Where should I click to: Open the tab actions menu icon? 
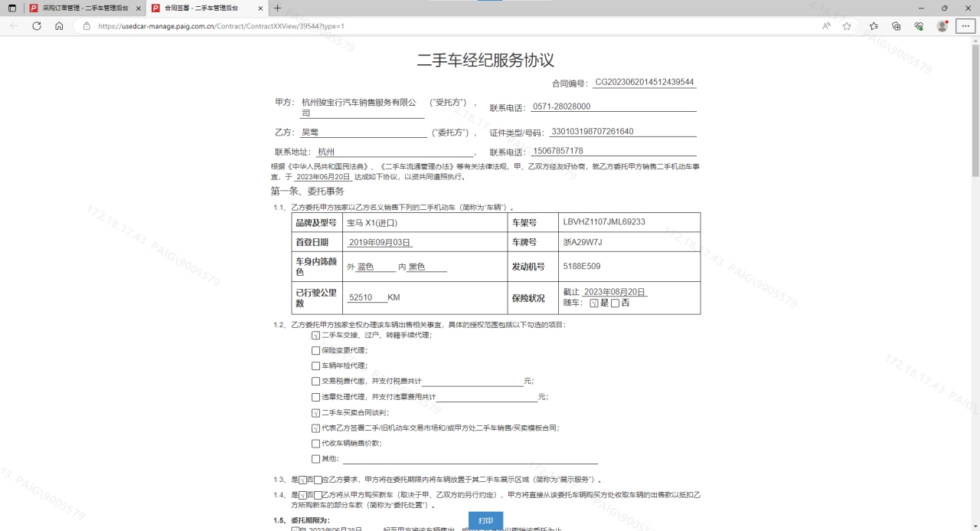point(12,8)
